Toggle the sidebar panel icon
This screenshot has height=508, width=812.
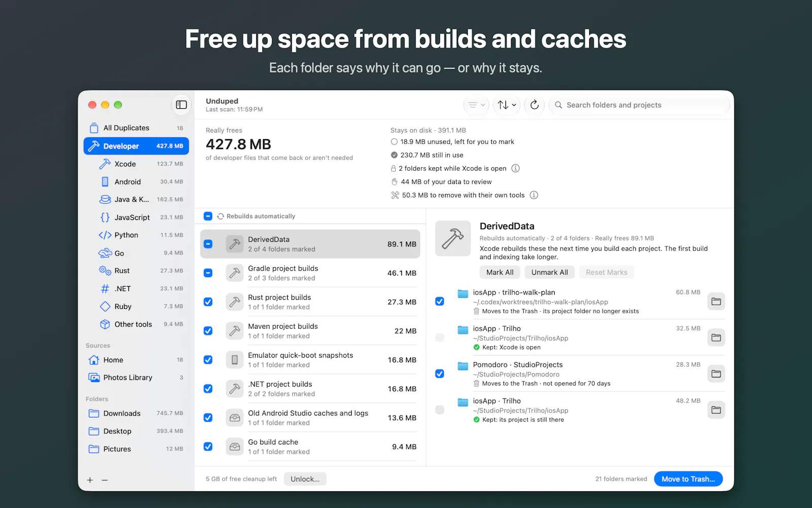tap(181, 105)
